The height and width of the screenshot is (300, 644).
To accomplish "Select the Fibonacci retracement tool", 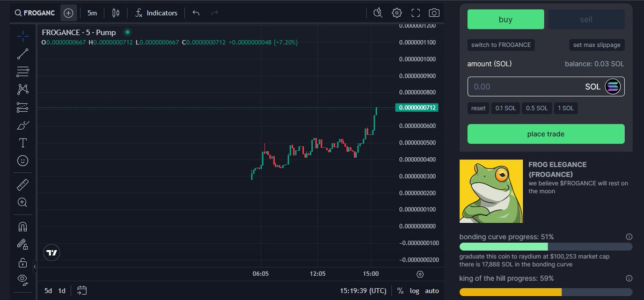I will (23, 71).
